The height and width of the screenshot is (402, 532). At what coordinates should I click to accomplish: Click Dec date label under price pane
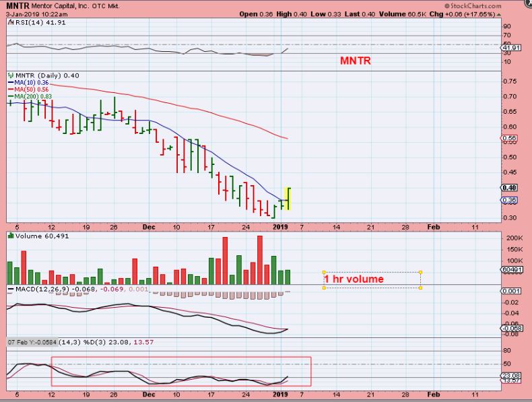tap(149, 227)
